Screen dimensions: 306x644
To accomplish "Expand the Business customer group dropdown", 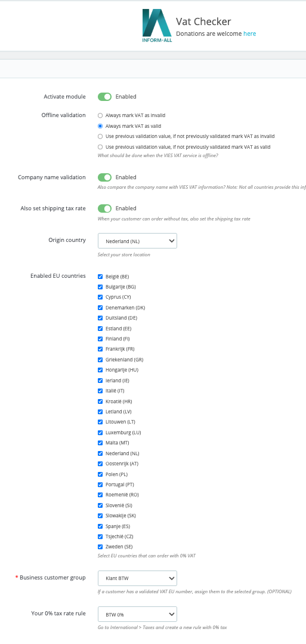I will (x=137, y=578).
